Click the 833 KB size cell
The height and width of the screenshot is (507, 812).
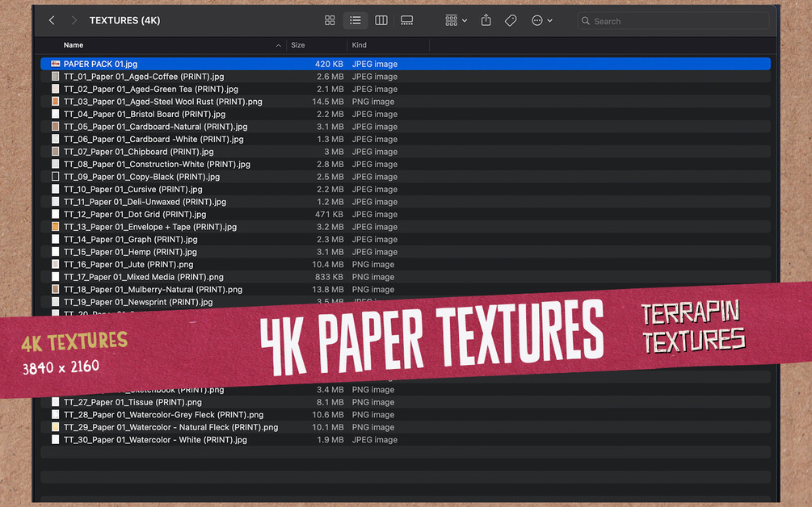pos(330,277)
